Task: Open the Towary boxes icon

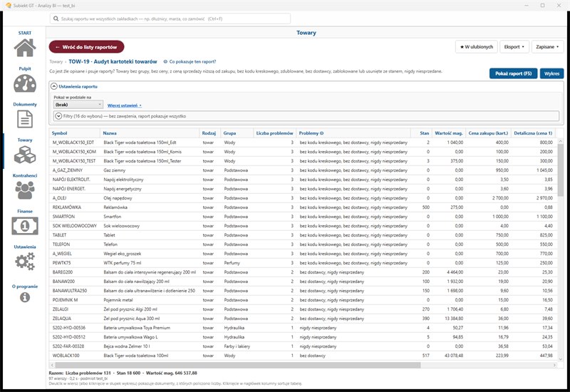Action: point(25,155)
